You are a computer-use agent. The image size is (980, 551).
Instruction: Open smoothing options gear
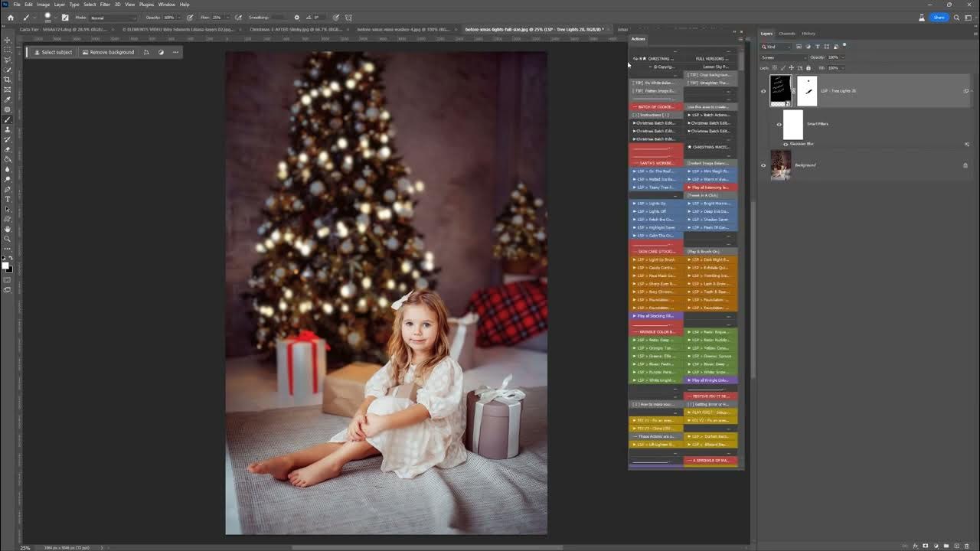297,17
